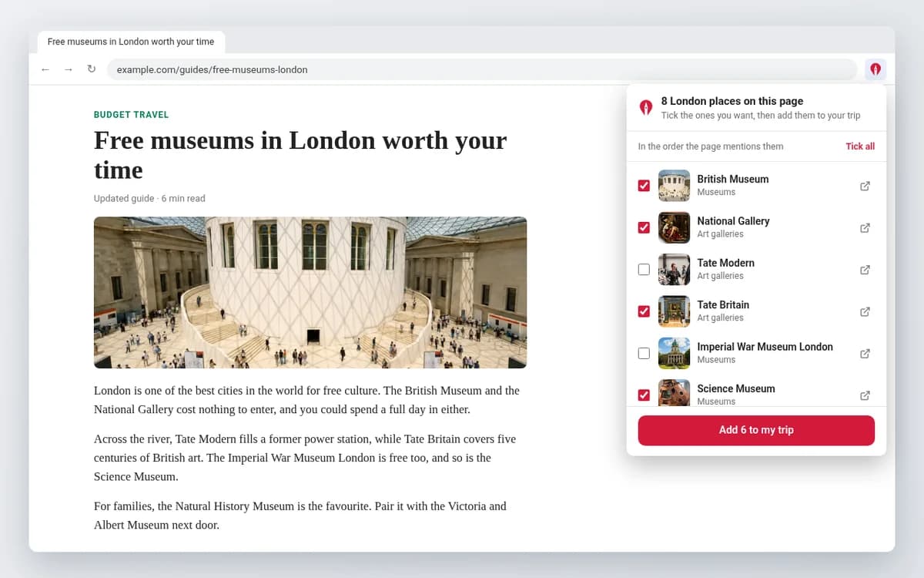The width and height of the screenshot is (924, 578).
Task: Open British Museum external link icon
Action: [865, 186]
